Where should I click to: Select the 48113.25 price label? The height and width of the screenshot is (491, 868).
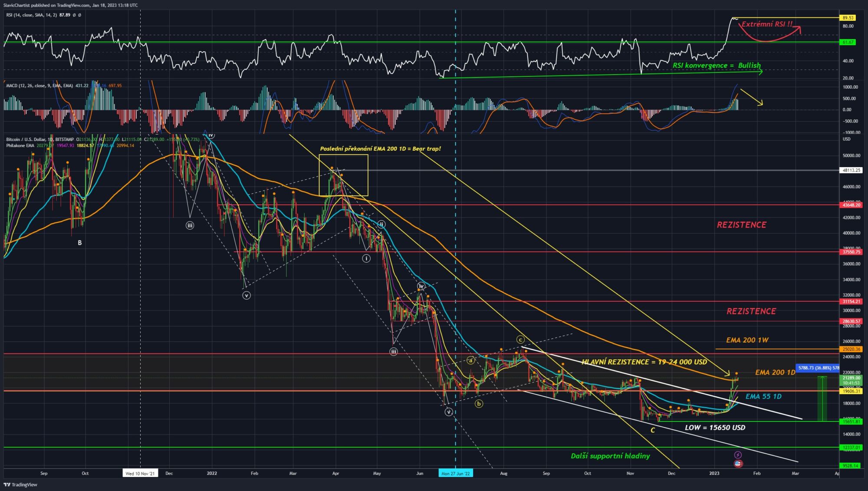[x=851, y=170]
